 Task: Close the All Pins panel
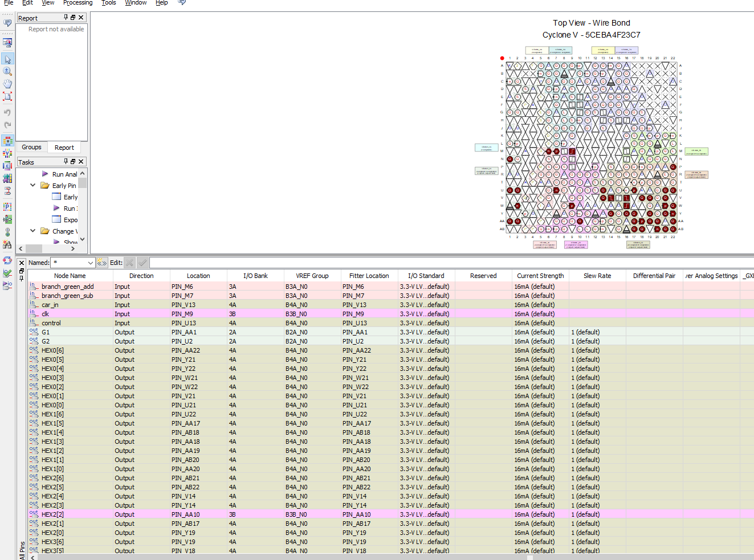pyautogui.click(x=22, y=263)
